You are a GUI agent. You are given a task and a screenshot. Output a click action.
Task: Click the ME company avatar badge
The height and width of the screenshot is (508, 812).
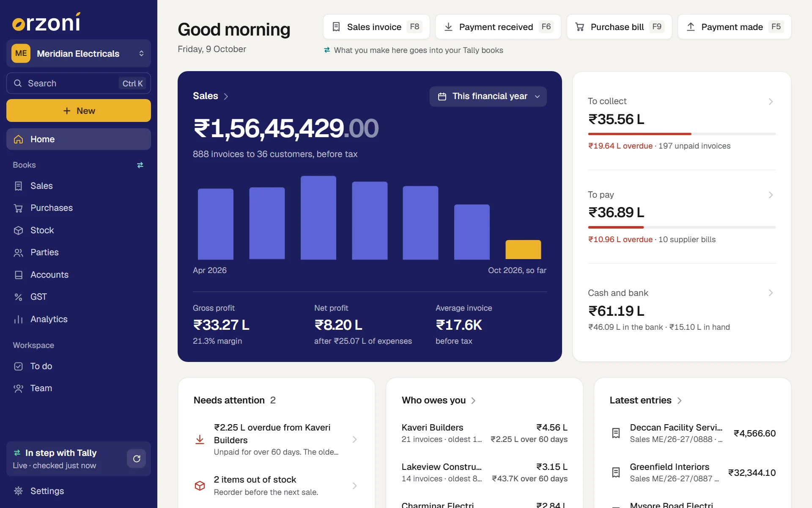pyautogui.click(x=21, y=53)
